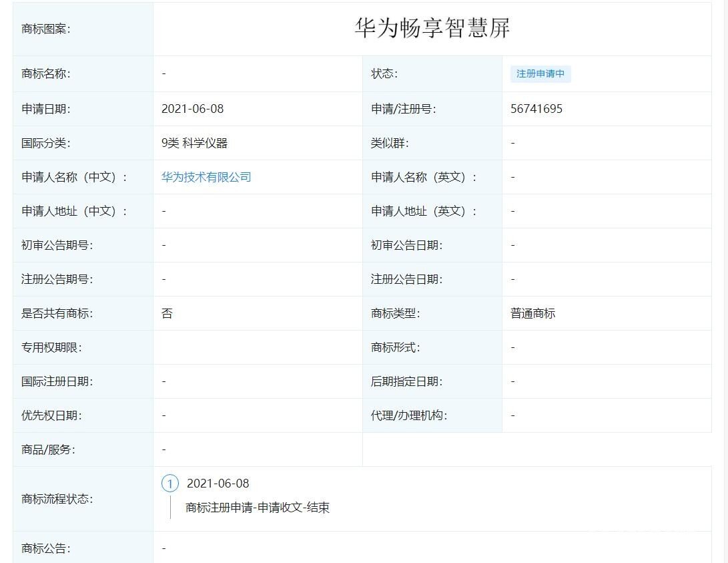
Task: Click the 申请人地址（中文） label
Action: (74, 211)
